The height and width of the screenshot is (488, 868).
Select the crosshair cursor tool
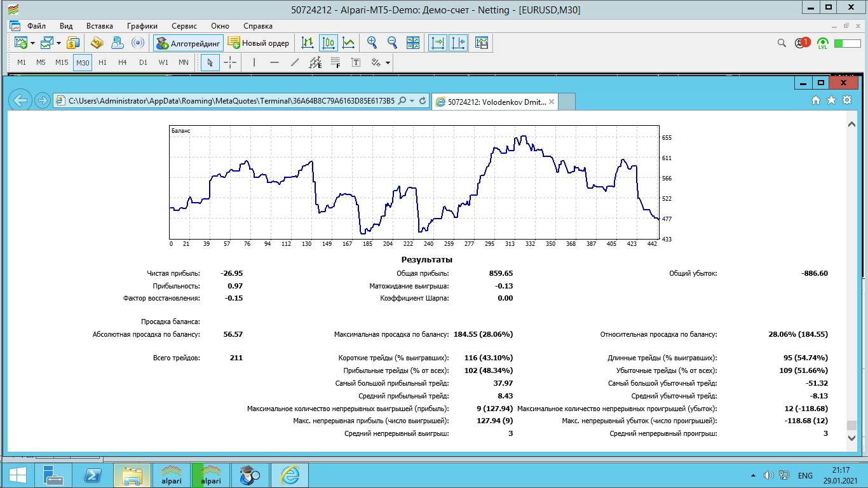(230, 62)
